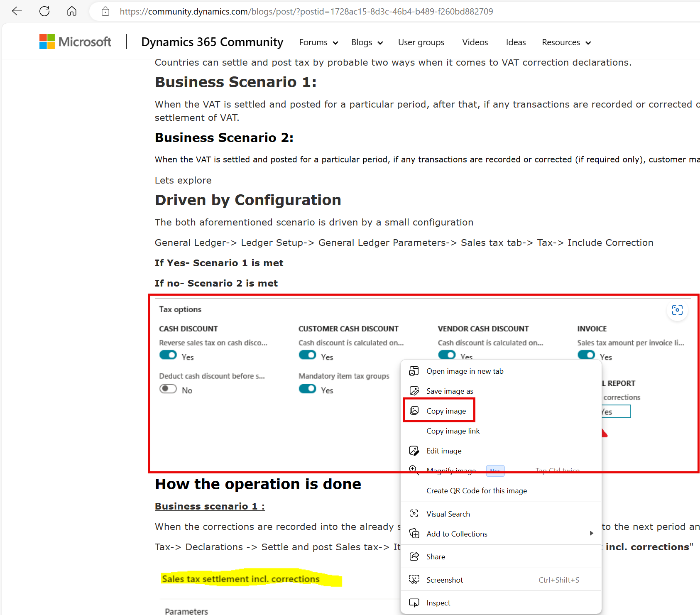Toggle the Mandatory item tax groups switch
This screenshot has width=700, height=615.
[308, 389]
